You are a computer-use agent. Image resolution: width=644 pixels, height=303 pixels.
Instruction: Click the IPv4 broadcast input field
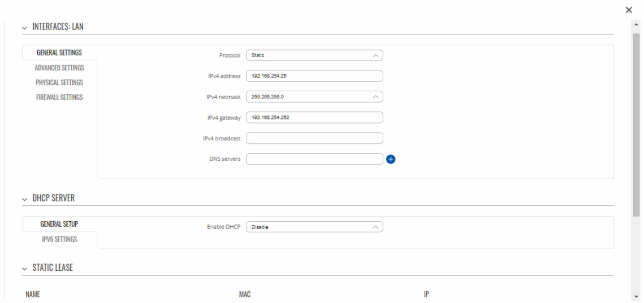point(314,138)
